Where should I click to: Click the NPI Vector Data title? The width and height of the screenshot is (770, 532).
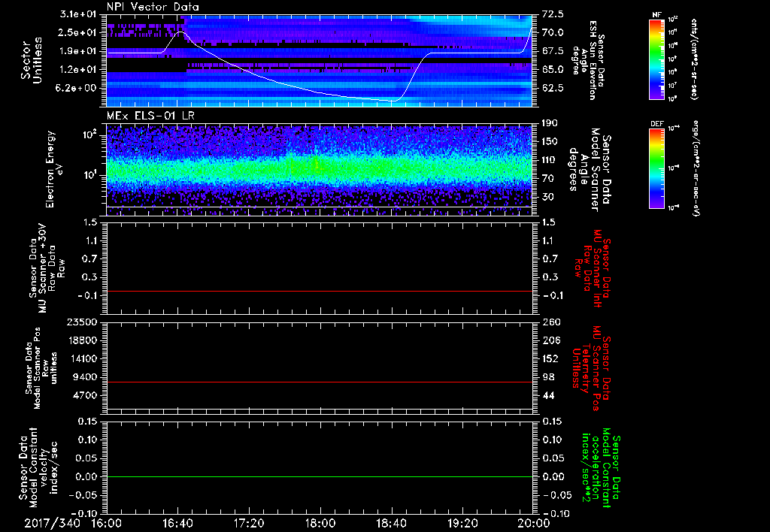[x=153, y=7]
